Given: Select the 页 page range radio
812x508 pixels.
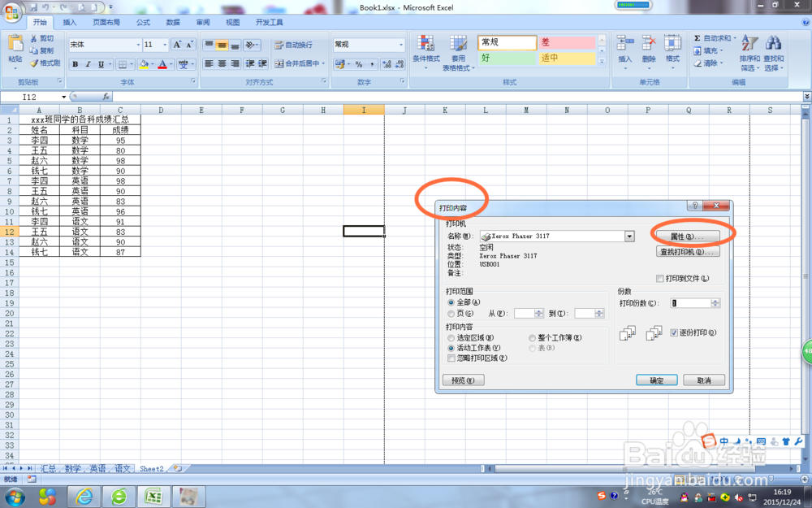Looking at the screenshot, I should 451,314.
